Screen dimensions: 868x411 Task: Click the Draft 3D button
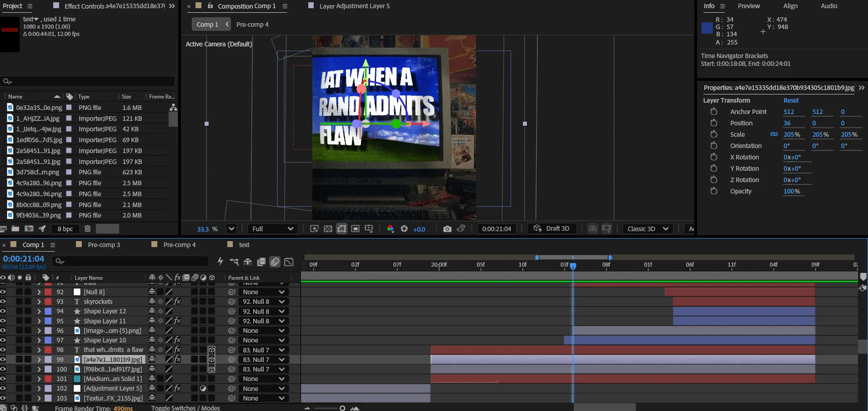[x=552, y=229]
